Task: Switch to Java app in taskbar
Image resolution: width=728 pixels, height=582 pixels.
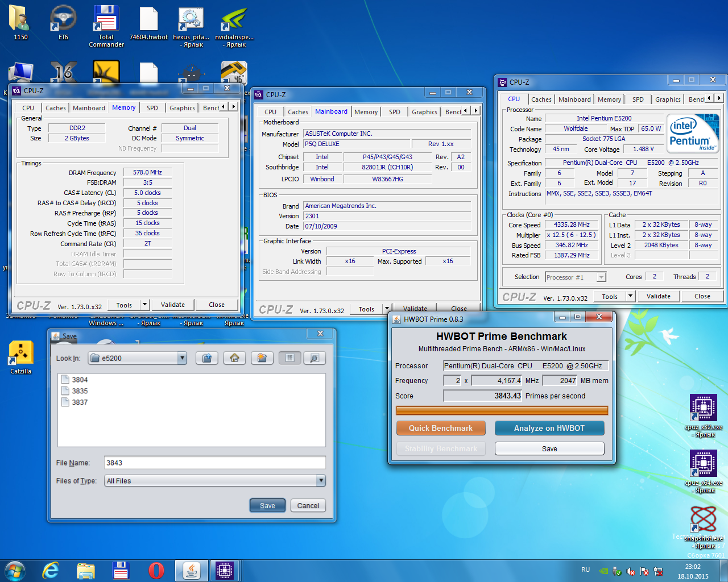Action: 191,570
